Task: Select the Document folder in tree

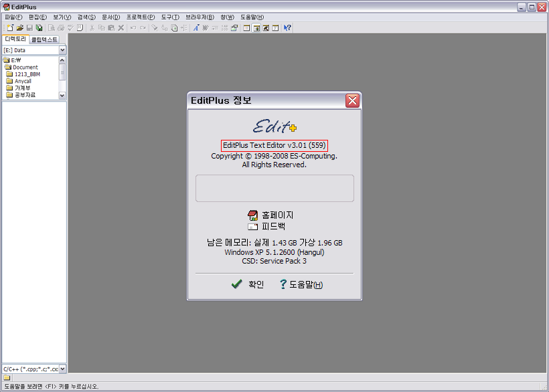Action: click(25, 67)
